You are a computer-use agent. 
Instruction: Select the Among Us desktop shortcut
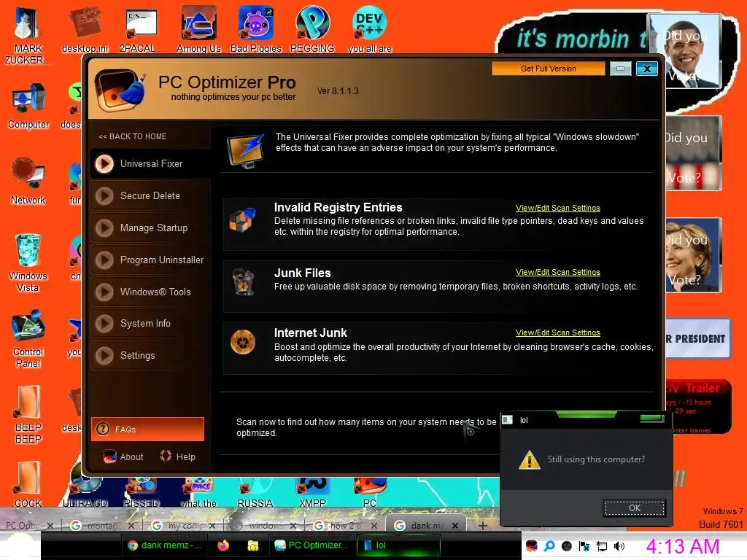coord(198,28)
